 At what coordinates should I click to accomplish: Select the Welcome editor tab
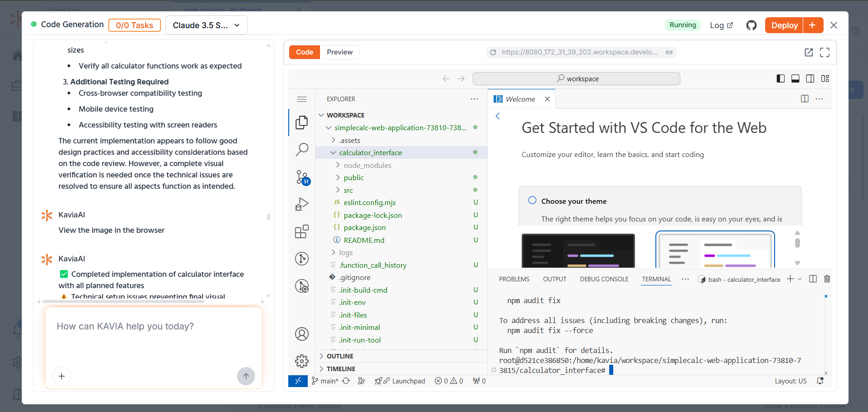[520, 99]
